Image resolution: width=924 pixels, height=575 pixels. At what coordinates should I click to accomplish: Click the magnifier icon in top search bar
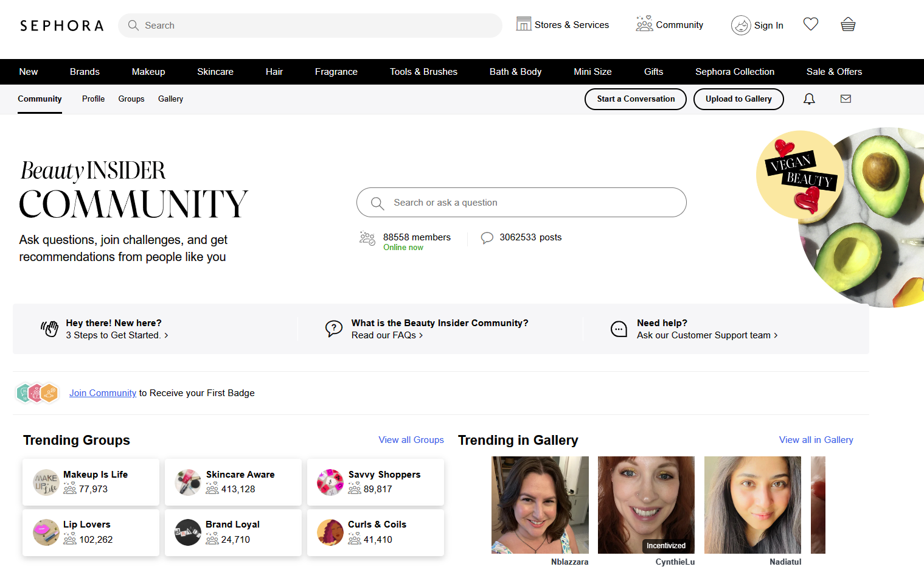(x=133, y=26)
